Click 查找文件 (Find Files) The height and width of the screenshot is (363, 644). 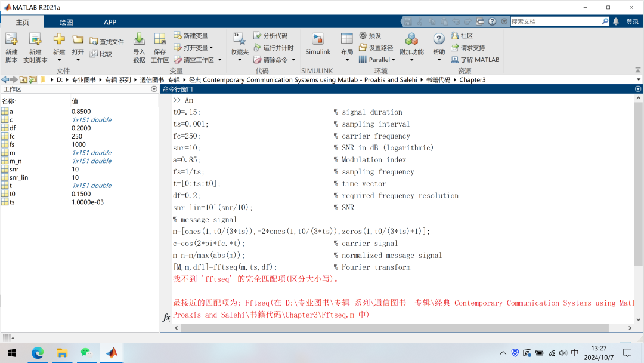coord(107,42)
